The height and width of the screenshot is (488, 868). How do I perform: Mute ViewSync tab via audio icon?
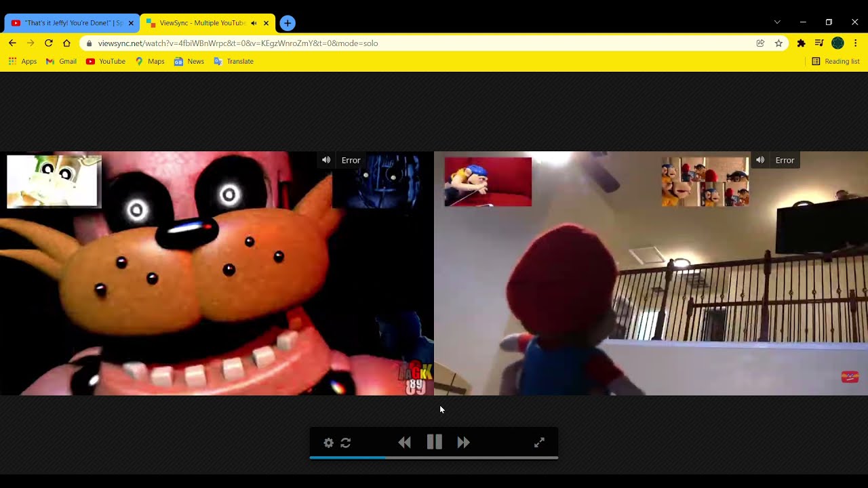pos(254,23)
